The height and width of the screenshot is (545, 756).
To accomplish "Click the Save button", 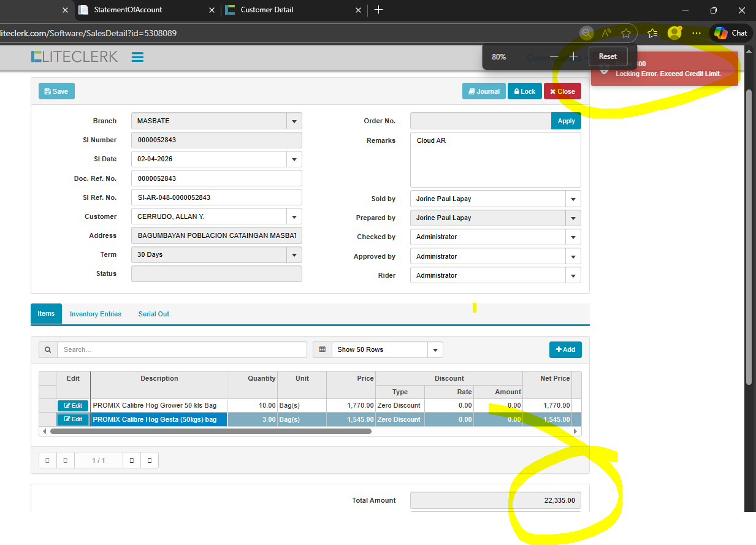I will [56, 91].
